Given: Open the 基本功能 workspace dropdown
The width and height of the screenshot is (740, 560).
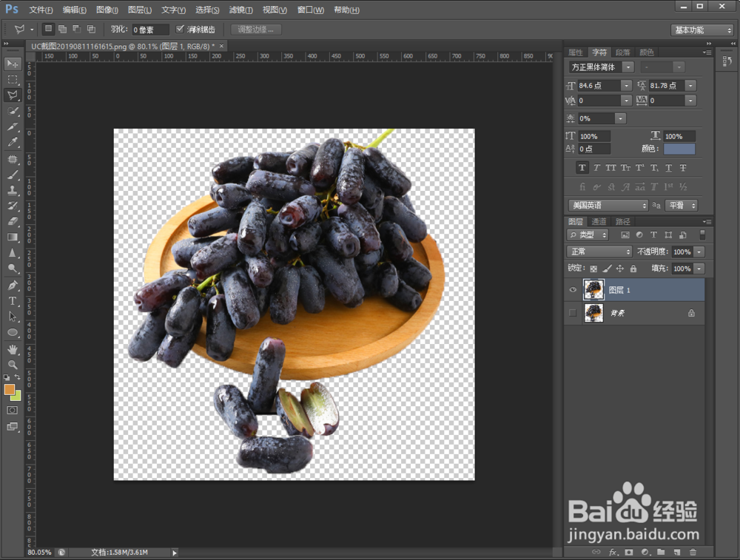Looking at the screenshot, I should click(x=702, y=30).
